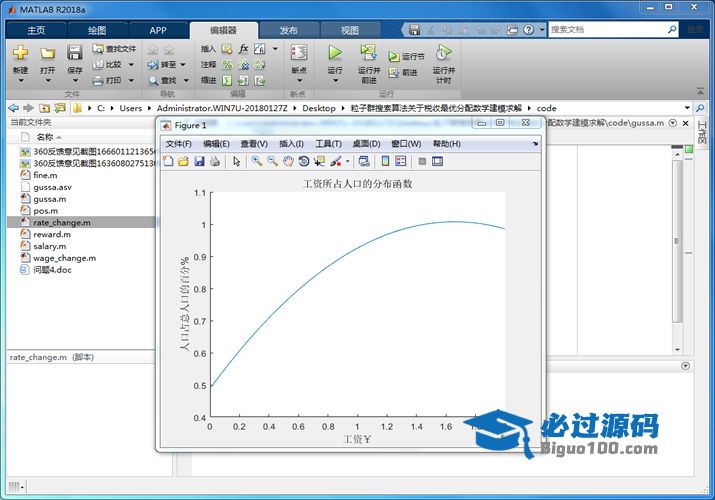Viewport: 715px width, 500px height.
Task: Click insert colorbar icon in Figure 1
Action: [x=385, y=161]
